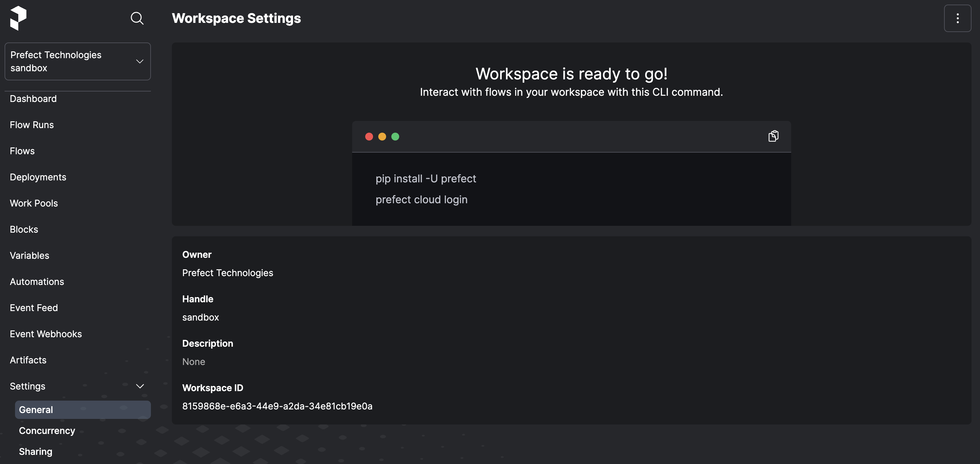This screenshot has width=980, height=464.
Task: Open the three-dot workspace options menu
Action: coord(957,18)
